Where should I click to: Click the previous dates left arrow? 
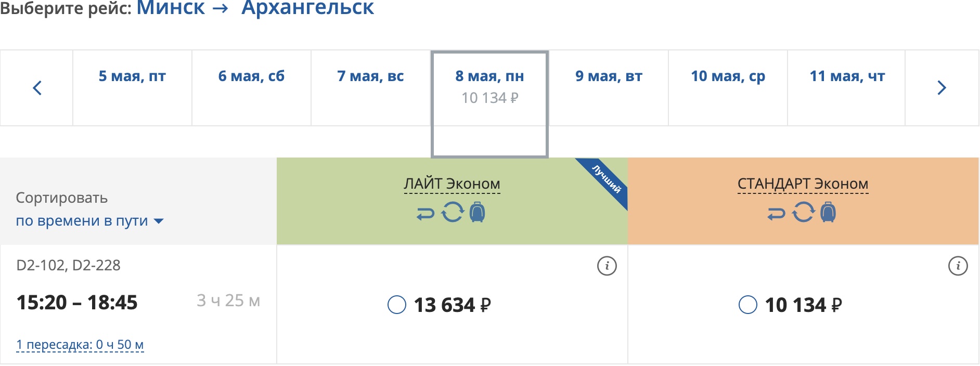[37, 88]
